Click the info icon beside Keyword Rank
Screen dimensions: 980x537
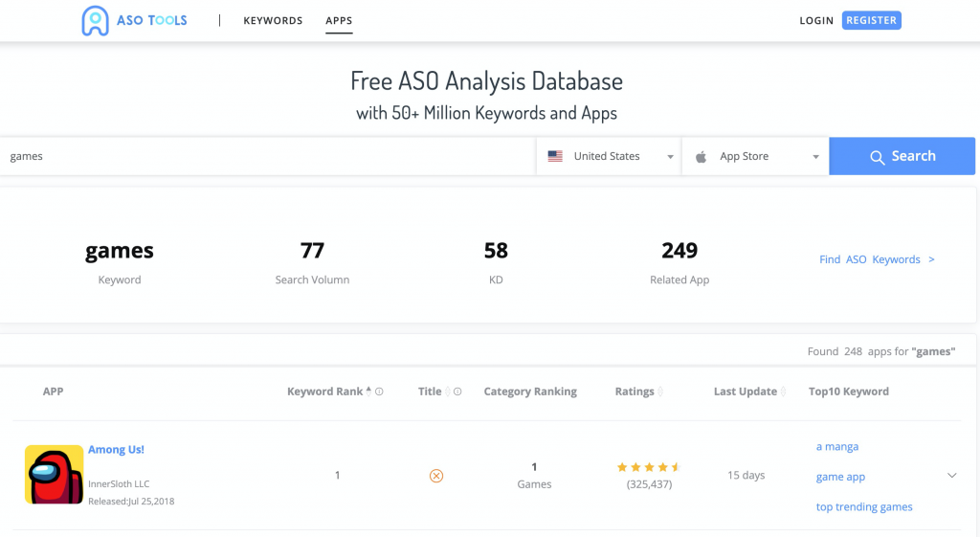[380, 392]
